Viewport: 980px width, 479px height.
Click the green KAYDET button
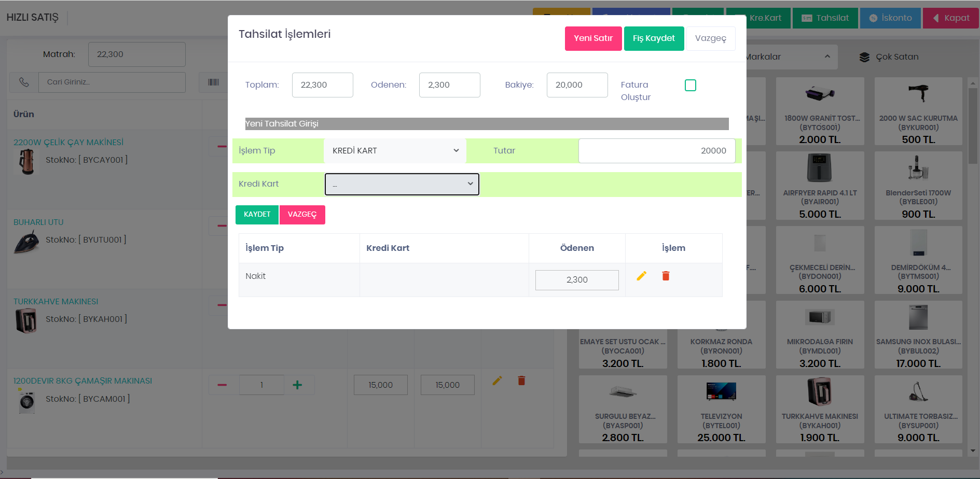pyautogui.click(x=257, y=215)
